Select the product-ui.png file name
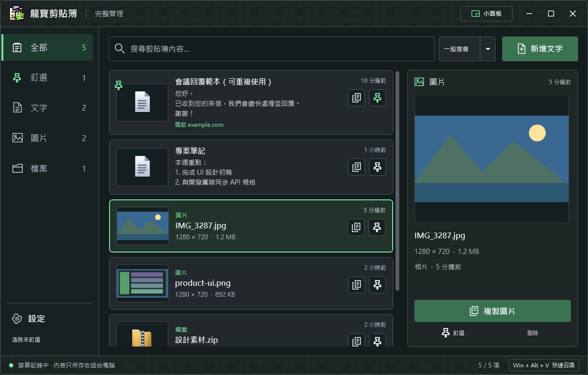Screen dimensions: 588x375 [x=203, y=283]
